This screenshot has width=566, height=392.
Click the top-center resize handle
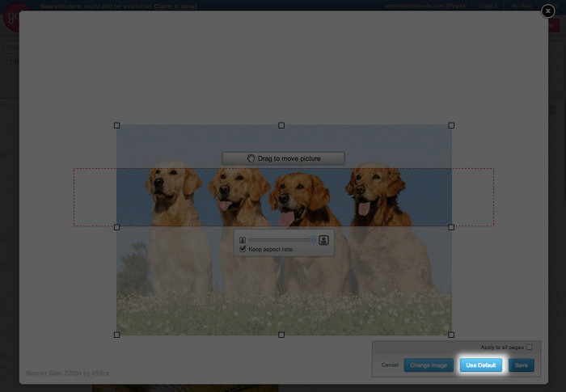pyautogui.click(x=281, y=125)
